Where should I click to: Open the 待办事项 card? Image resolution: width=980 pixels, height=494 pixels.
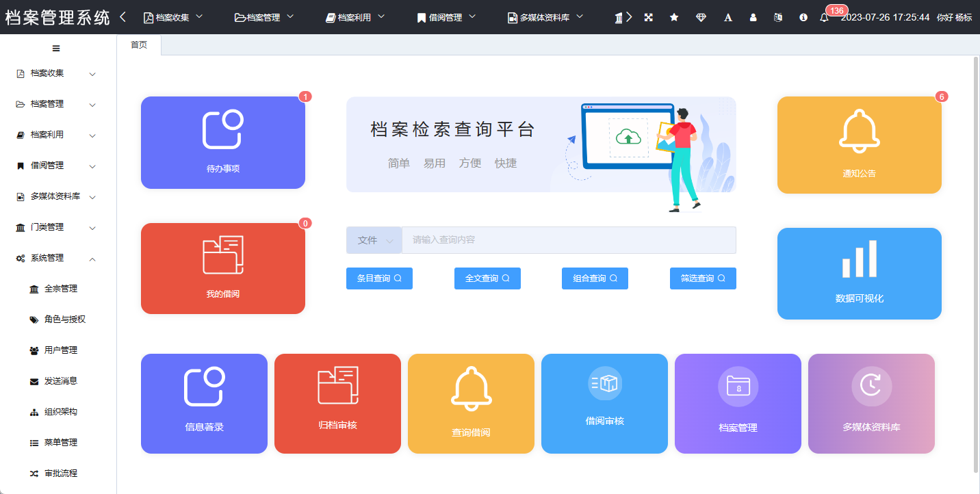click(223, 142)
